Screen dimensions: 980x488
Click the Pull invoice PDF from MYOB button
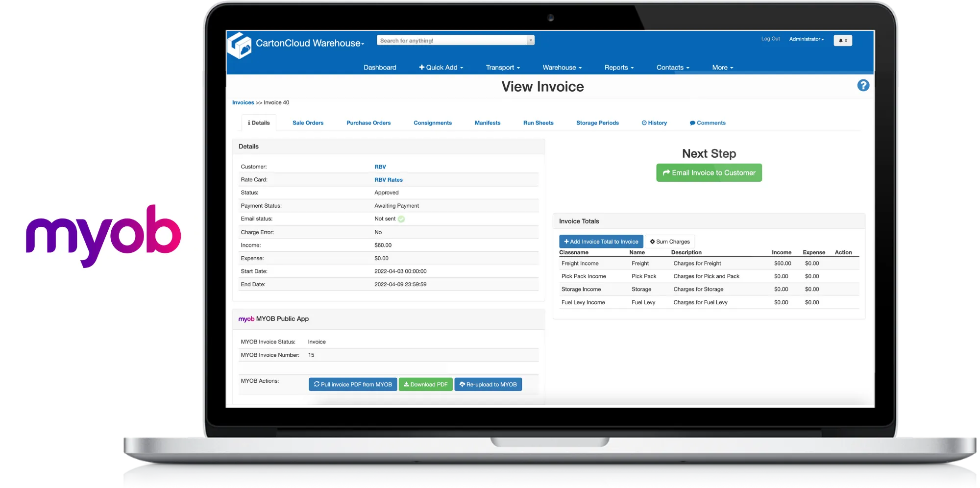click(352, 384)
